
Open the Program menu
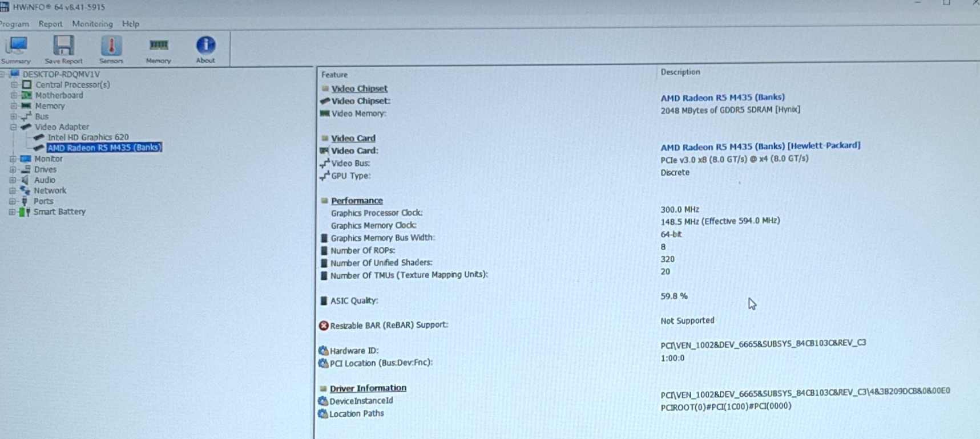(14, 24)
